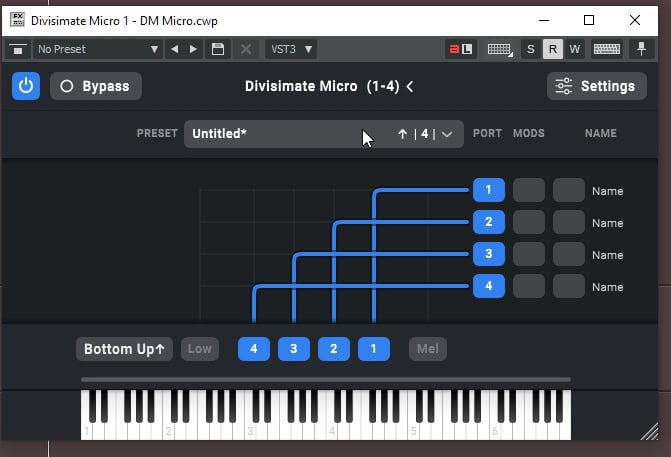Toggle voice 4 in the bottom row
671x457 pixels.
[254, 349]
